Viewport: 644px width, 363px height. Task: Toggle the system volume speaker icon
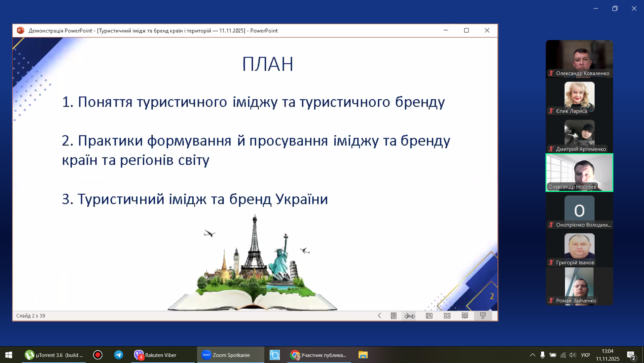pyautogui.click(x=573, y=355)
